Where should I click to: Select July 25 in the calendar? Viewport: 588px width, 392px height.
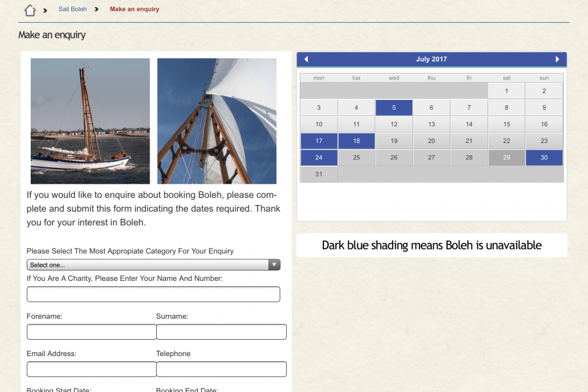point(356,157)
